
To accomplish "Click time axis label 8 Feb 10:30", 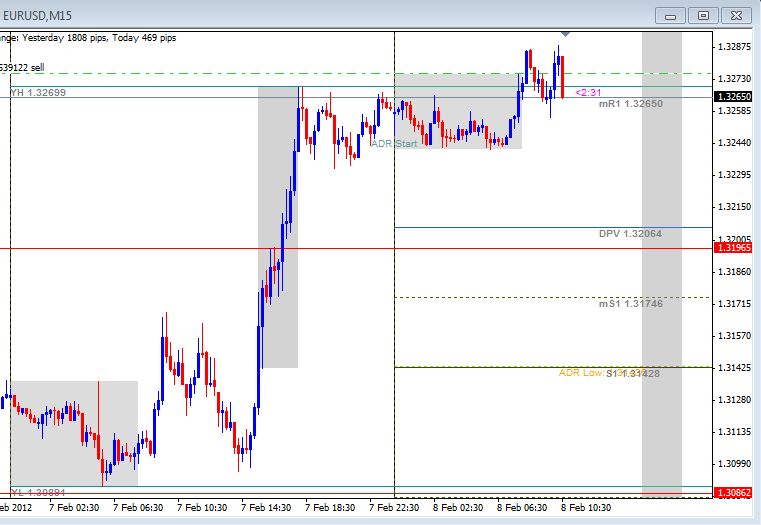I will click(x=586, y=508).
